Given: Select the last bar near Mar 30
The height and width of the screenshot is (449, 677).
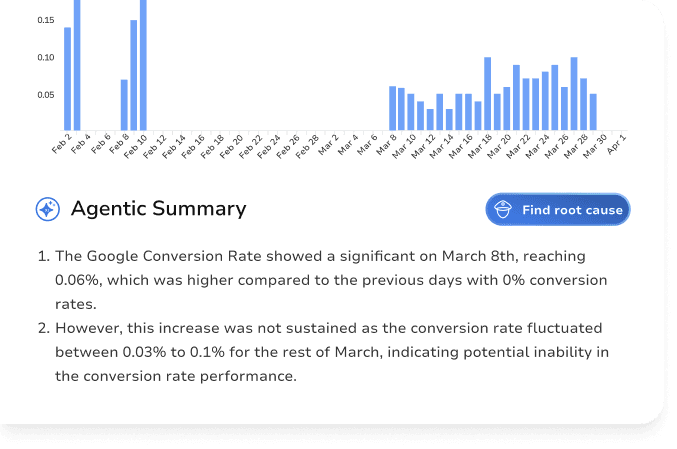Looking at the screenshot, I should [593, 111].
